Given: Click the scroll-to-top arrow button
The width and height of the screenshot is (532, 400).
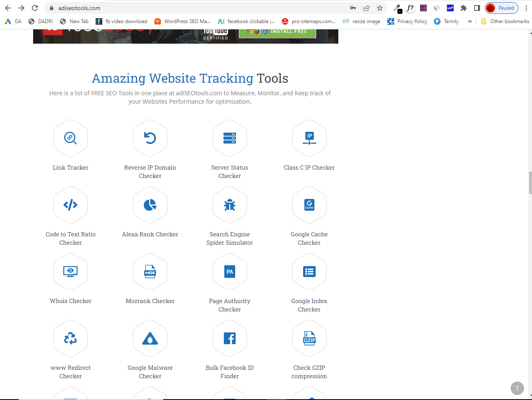Looking at the screenshot, I should pos(517,388).
